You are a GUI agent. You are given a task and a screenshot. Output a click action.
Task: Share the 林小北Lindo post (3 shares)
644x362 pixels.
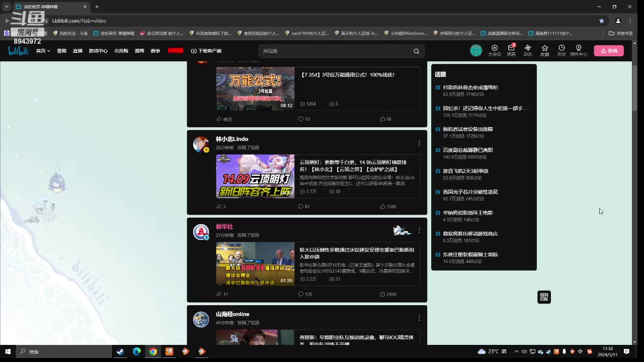click(221, 207)
